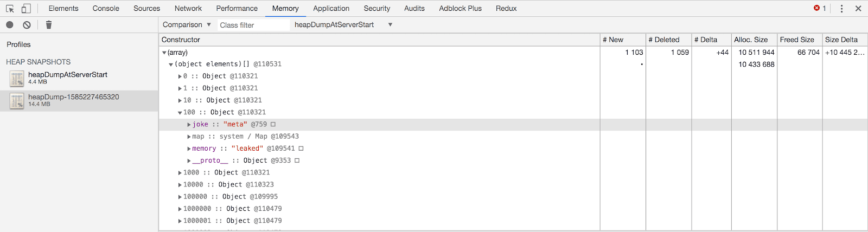This screenshot has width=868, height=232.
Task: Open the heapDumpAtServerStart base snapshot dropdown
Action: coord(343,25)
